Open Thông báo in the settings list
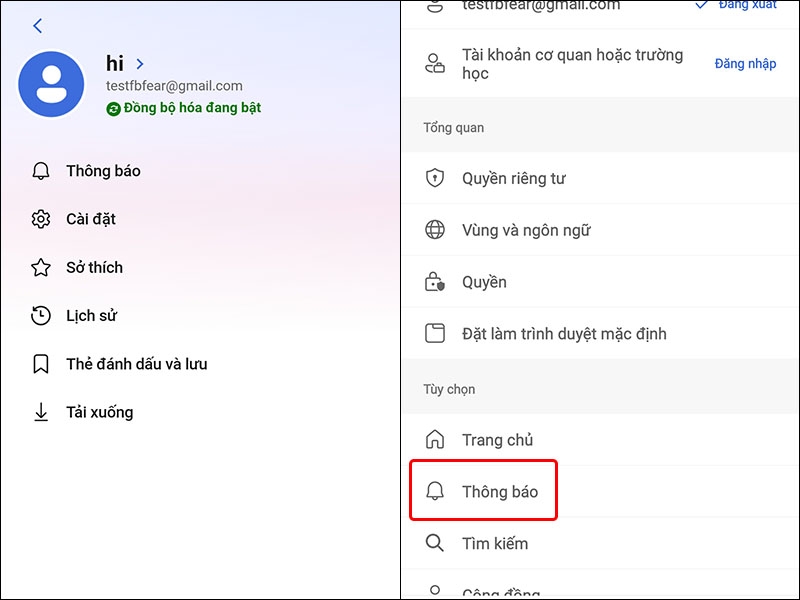 [500, 491]
